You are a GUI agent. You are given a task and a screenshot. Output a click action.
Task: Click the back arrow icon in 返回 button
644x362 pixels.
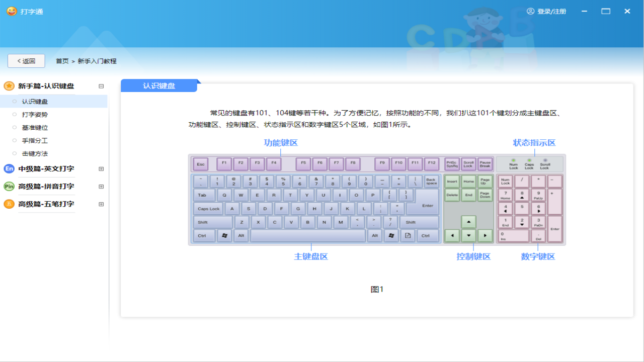pyautogui.click(x=19, y=60)
